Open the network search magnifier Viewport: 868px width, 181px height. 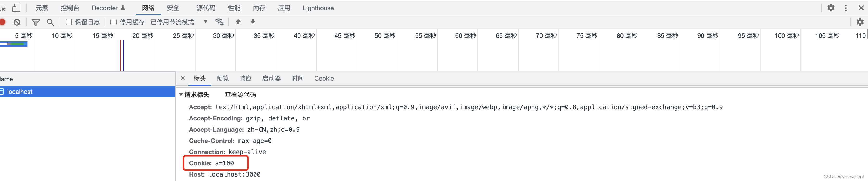[x=50, y=22]
